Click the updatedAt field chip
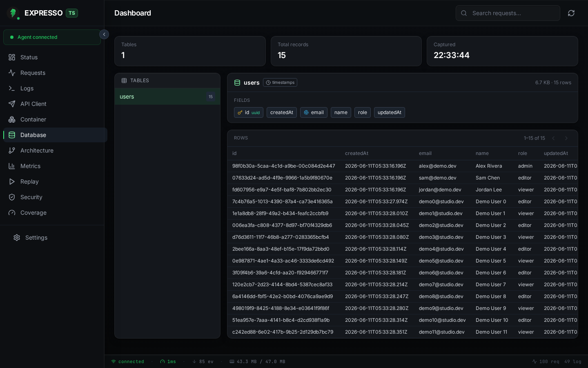588x368 pixels. [390, 112]
